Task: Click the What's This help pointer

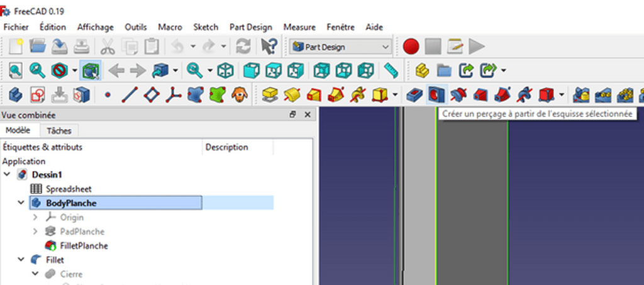Action: click(270, 47)
